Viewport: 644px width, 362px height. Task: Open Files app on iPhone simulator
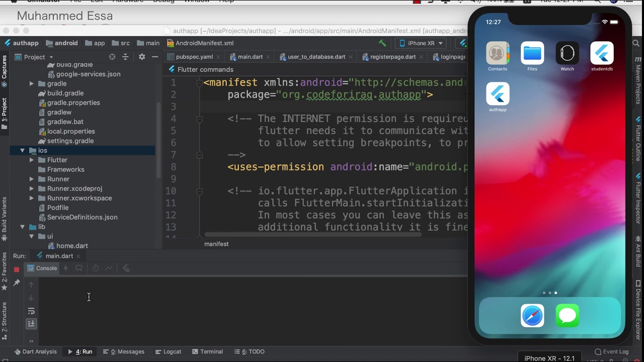532,57
